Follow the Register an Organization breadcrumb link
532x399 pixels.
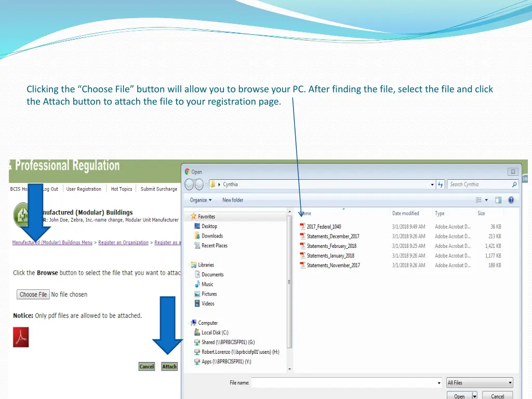tap(124, 242)
